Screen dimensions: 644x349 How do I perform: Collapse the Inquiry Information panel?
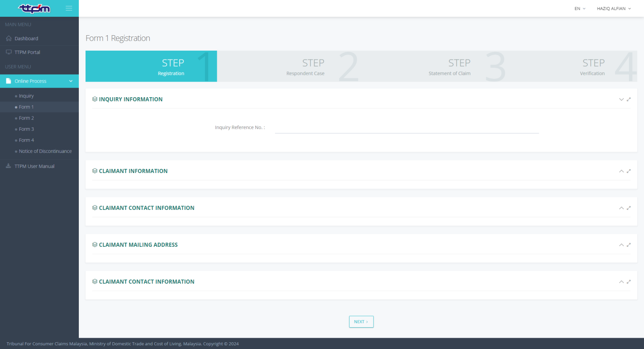click(x=621, y=99)
